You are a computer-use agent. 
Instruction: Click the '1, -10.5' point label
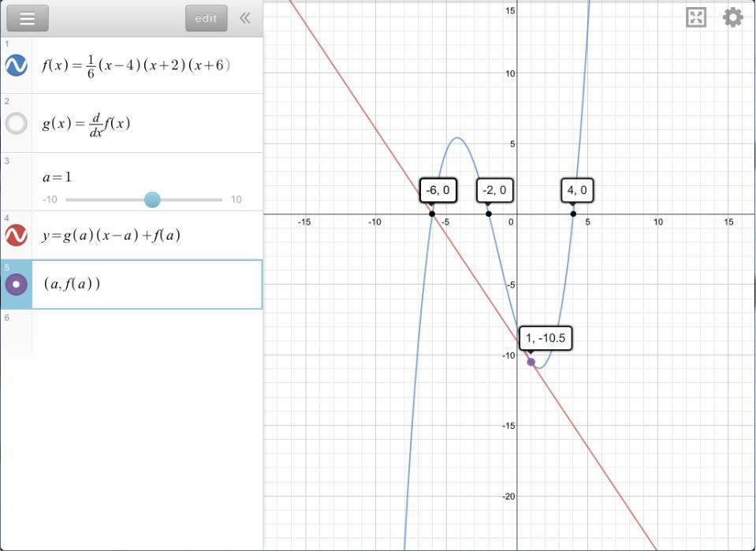pyautogui.click(x=546, y=338)
